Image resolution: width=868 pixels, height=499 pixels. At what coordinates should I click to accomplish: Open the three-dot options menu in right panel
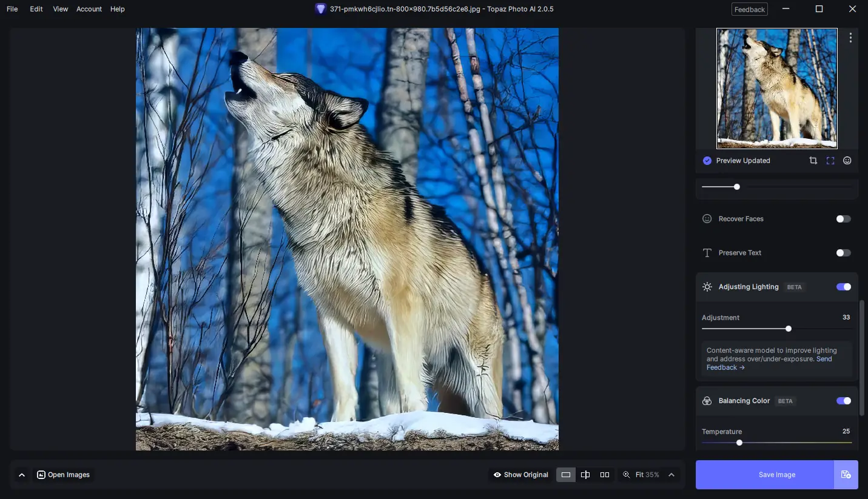pyautogui.click(x=850, y=37)
